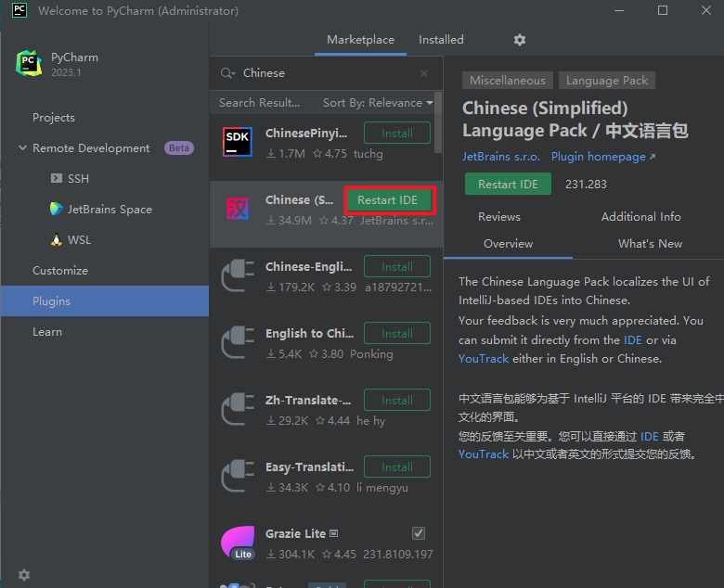Install the English to Chinese plugin
724x588 pixels.
[397, 334]
